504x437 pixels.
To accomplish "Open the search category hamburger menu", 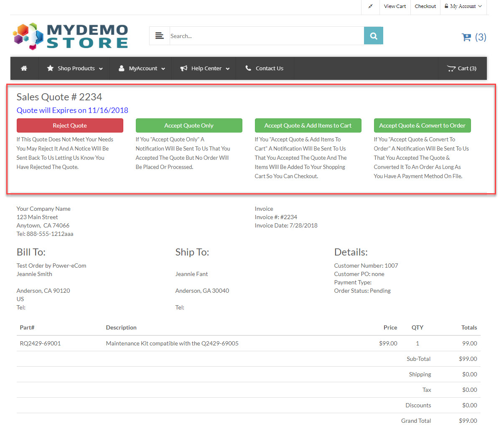I will pos(160,36).
